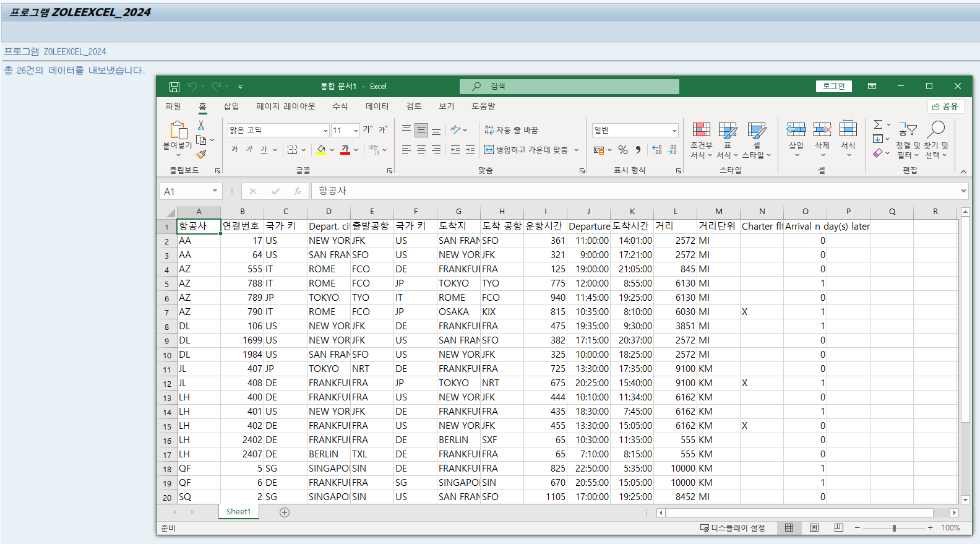This screenshot has height=544, width=980.
Task: Click the decrease decimal icon
Action: click(672, 150)
